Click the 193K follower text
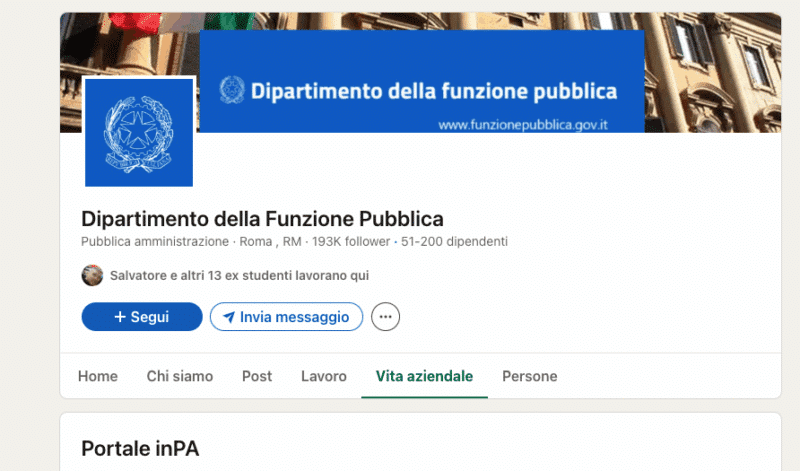This screenshot has height=471, width=800. (351, 241)
